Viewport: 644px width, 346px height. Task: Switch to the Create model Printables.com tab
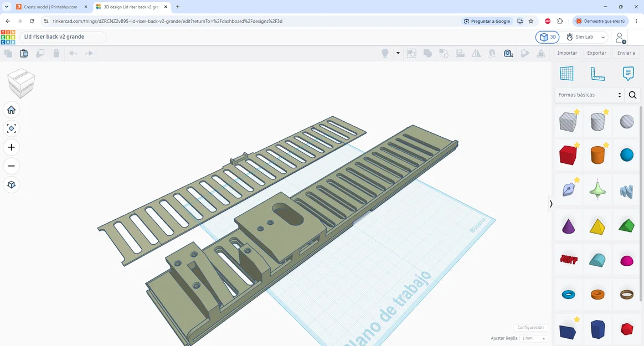50,7
